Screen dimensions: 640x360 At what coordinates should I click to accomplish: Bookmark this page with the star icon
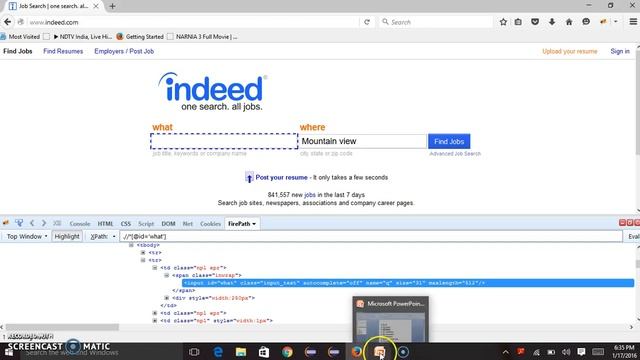pyautogui.click(x=503, y=22)
